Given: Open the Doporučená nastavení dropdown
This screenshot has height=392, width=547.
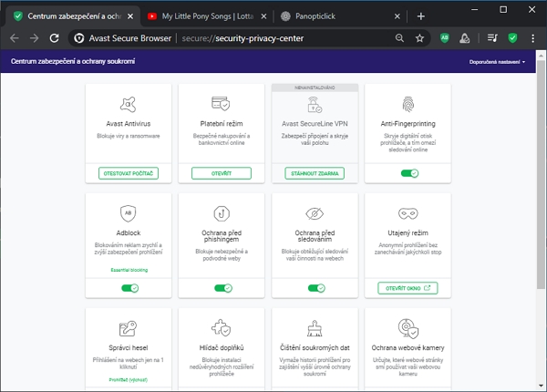Looking at the screenshot, I should pyautogui.click(x=497, y=62).
